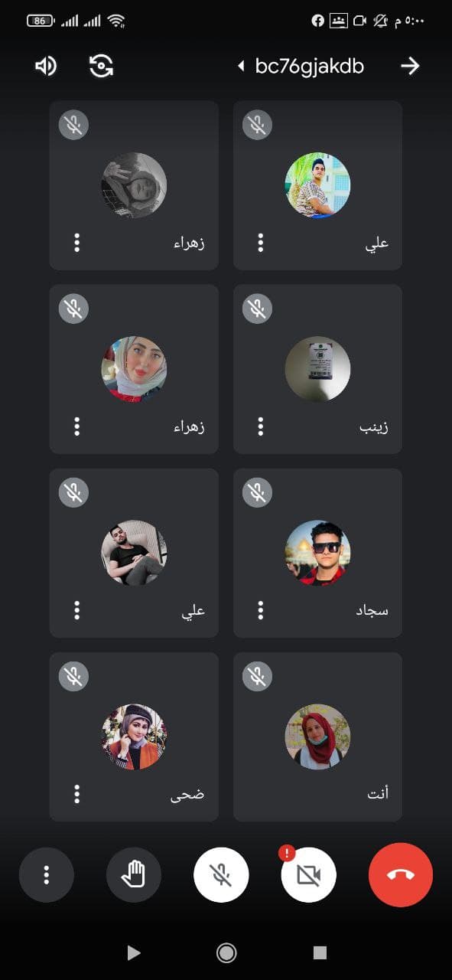Toggle the microphone button in bottom bar

(221, 874)
